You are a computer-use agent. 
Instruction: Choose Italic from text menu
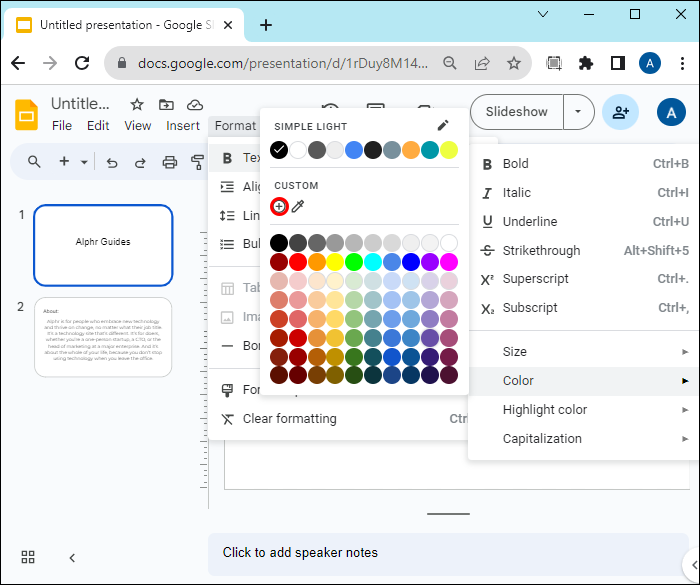583,193
